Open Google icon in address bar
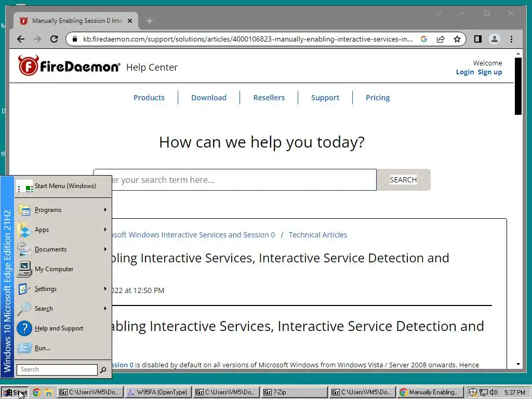Screen dimensions: 532x399 pos(424,39)
